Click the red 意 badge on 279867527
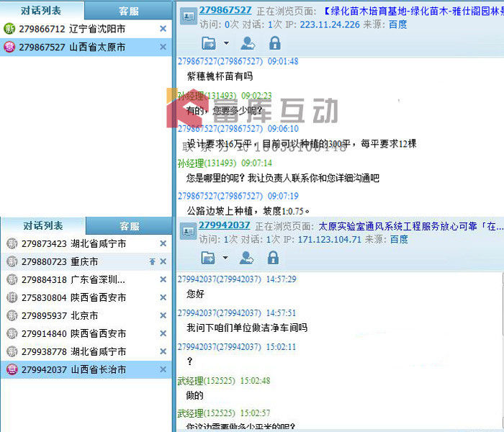 (9, 48)
